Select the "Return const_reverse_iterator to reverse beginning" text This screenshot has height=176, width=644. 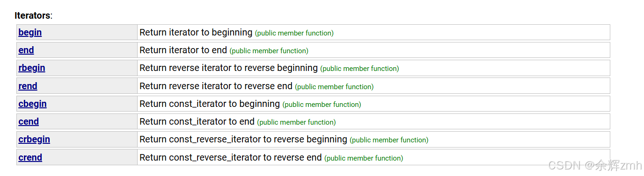pos(243,140)
